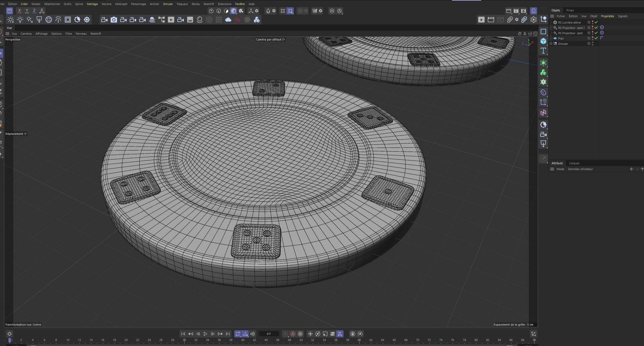Render view with play render icon
The image size is (644, 346).
click(481, 20)
